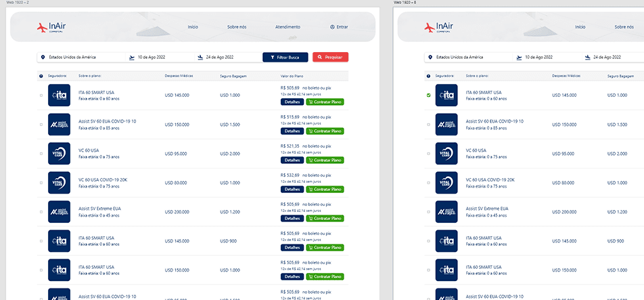Click the arrival plane icon in right artboard

pyautogui.click(x=587, y=58)
